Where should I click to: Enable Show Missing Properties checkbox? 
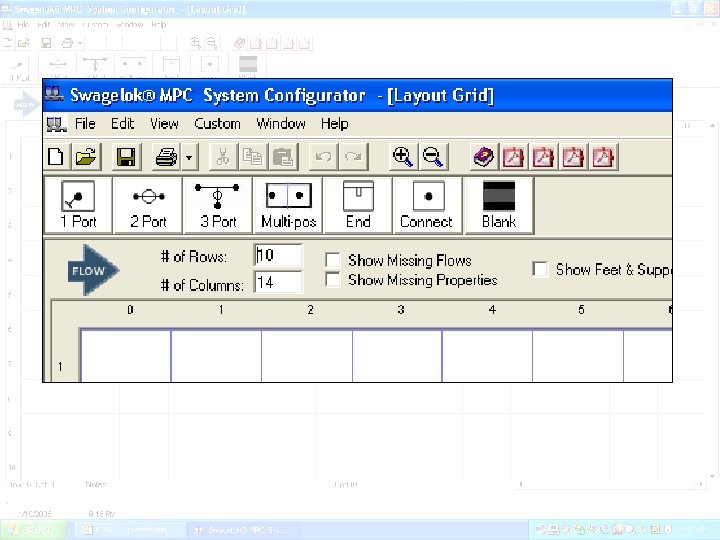(332, 279)
